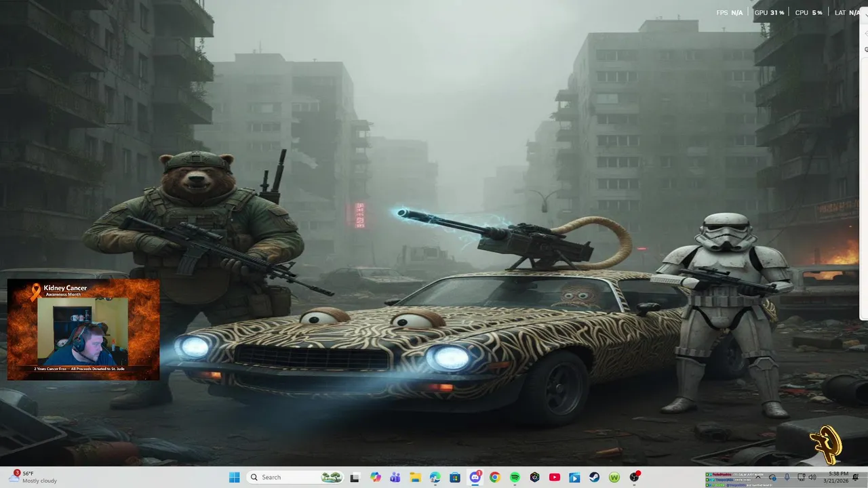Launch Copilot from the taskbar
The height and width of the screenshot is (488, 868).
(376, 477)
